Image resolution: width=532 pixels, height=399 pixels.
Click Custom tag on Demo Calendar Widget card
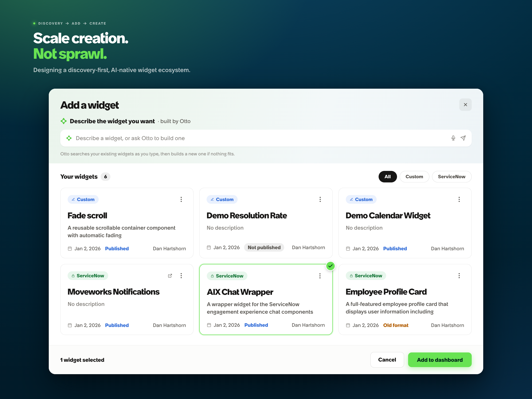tap(361, 199)
